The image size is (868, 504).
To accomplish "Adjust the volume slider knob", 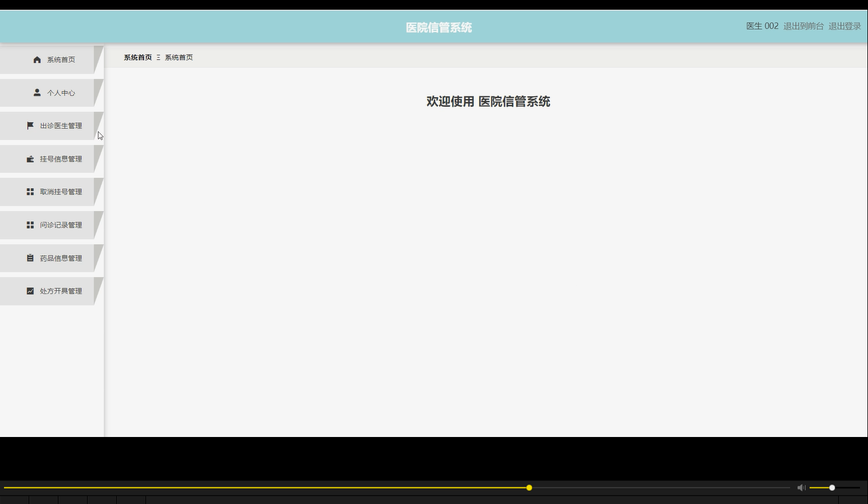I will tap(832, 487).
